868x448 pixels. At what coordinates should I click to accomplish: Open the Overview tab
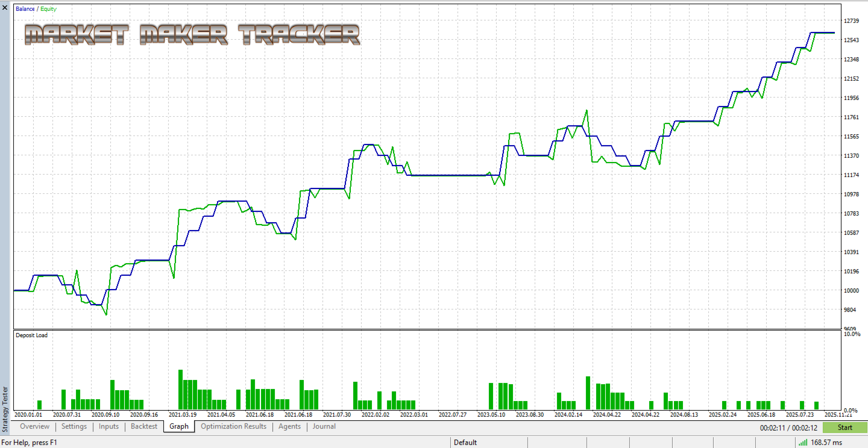point(34,426)
